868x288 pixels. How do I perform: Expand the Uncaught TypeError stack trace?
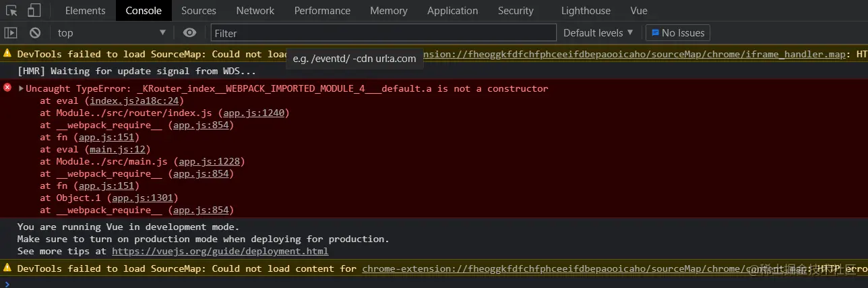click(x=21, y=89)
